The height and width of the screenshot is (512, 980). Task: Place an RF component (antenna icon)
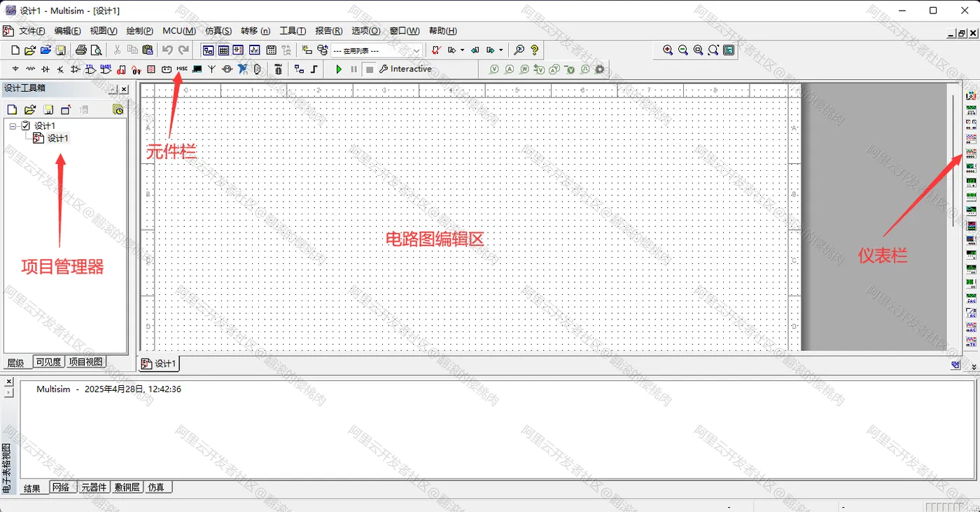pos(211,69)
